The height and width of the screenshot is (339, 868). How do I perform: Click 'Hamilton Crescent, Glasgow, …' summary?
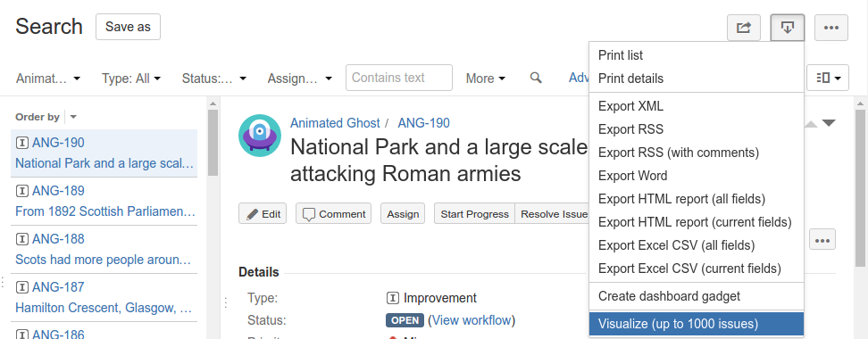click(x=104, y=308)
